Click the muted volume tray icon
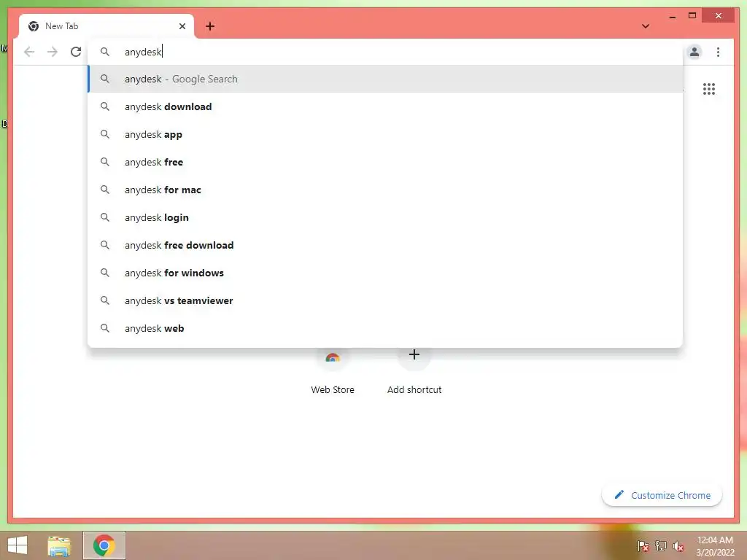747x560 pixels. pos(678,545)
